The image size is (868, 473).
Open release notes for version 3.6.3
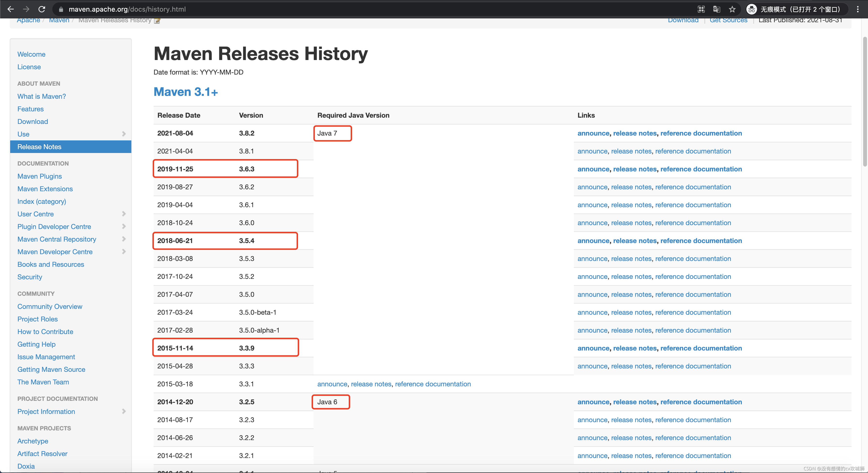[635, 169]
